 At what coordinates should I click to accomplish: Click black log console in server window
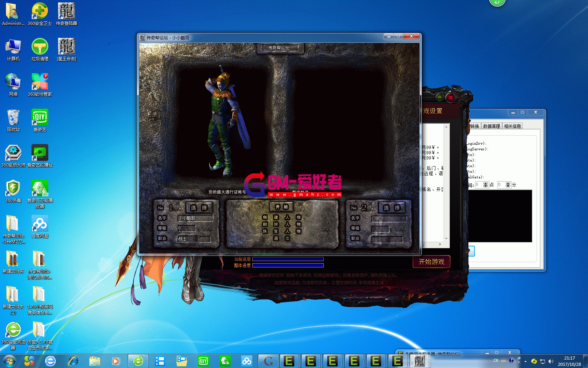pos(500,216)
